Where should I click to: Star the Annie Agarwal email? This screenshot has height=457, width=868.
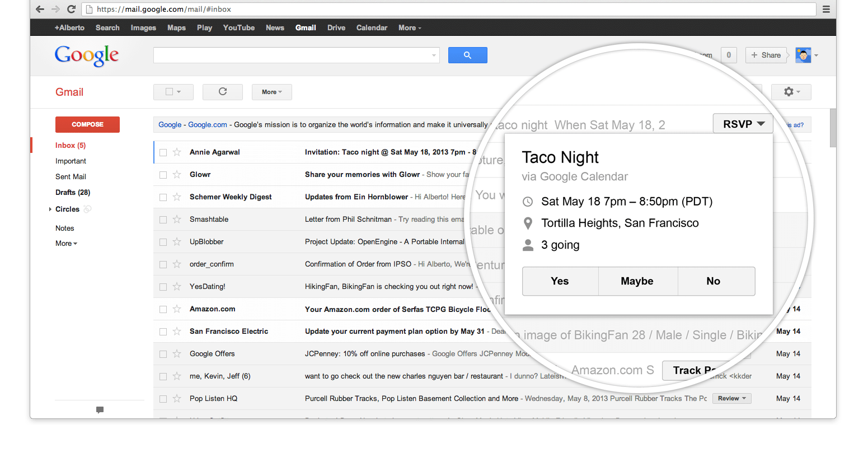point(177,152)
